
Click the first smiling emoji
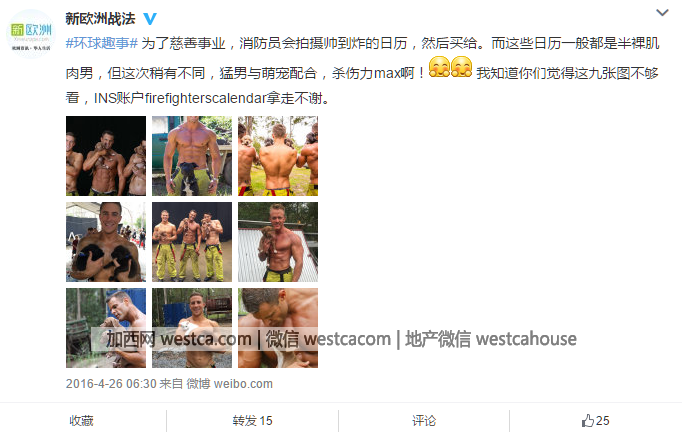pyautogui.click(x=439, y=67)
